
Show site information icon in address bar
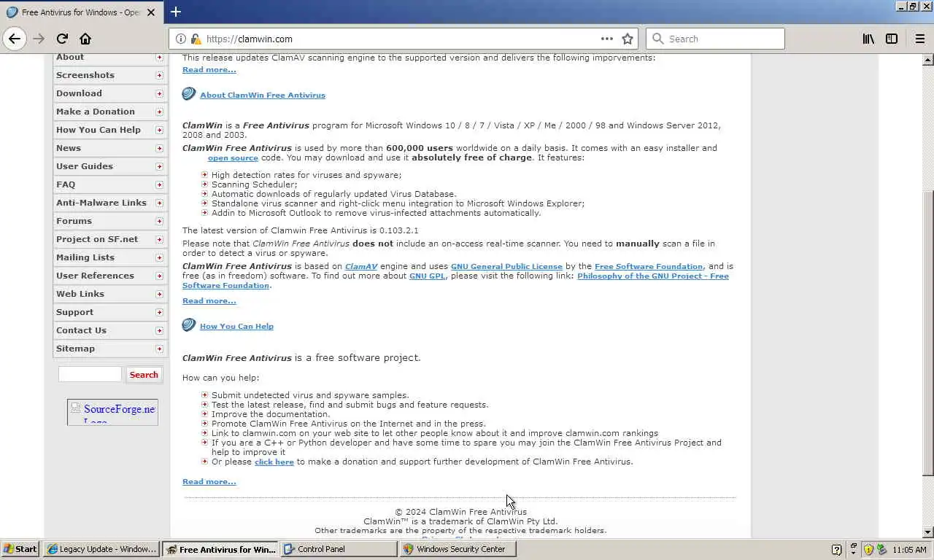pyautogui.click(x=181, y=39)
